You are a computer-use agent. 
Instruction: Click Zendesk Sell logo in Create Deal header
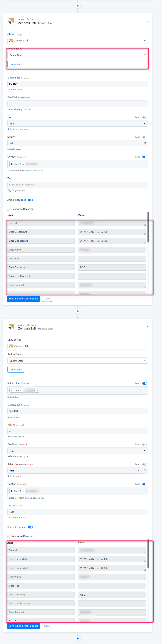(11, 21)
